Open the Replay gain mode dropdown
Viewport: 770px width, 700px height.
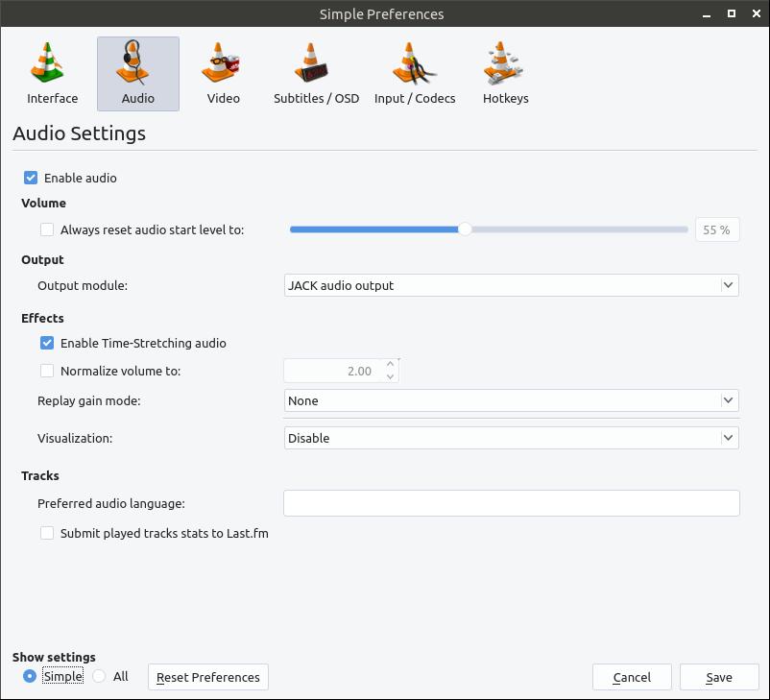pyautogui.click(x=511, y=400)
